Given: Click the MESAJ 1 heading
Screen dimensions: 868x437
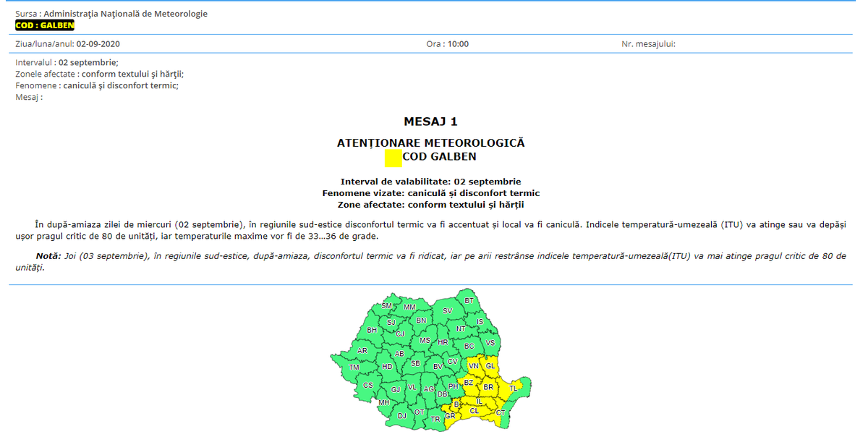Looking at the screenshot, I should pyautogui.click(x=430, y=122).
